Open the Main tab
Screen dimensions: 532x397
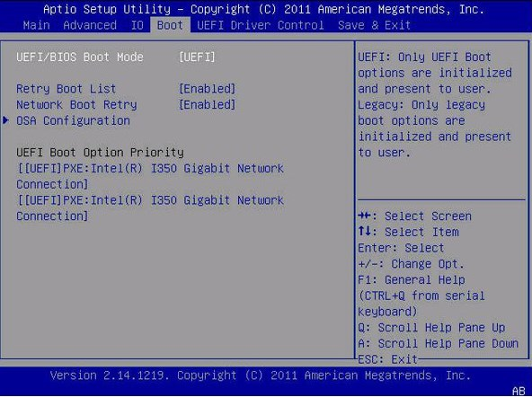click(37, 25)
